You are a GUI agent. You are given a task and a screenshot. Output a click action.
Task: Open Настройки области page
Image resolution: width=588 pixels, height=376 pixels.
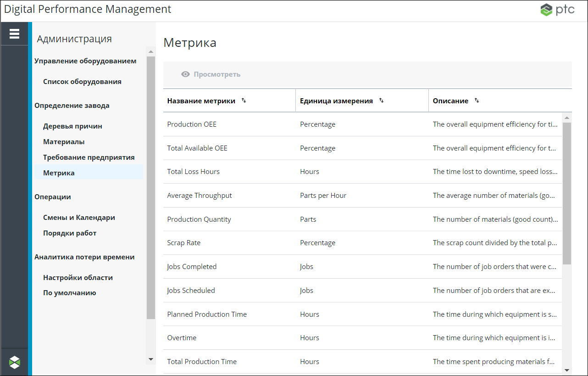coord(78,278)
